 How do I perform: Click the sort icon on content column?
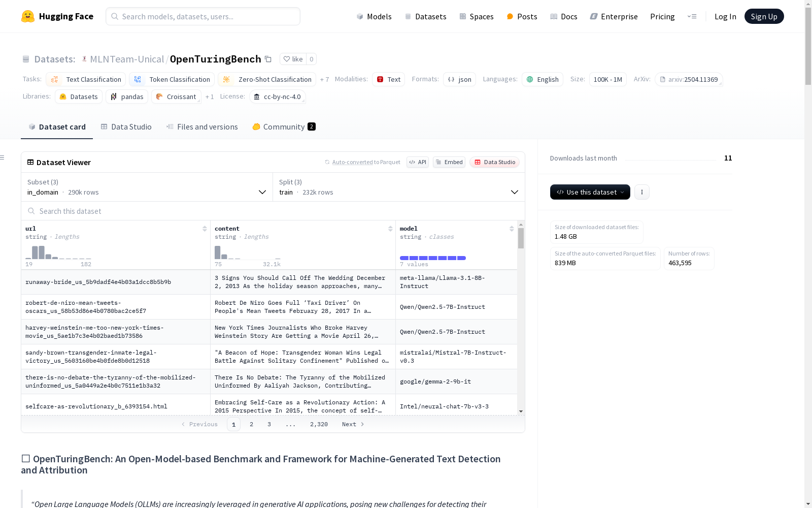point(390,229)
